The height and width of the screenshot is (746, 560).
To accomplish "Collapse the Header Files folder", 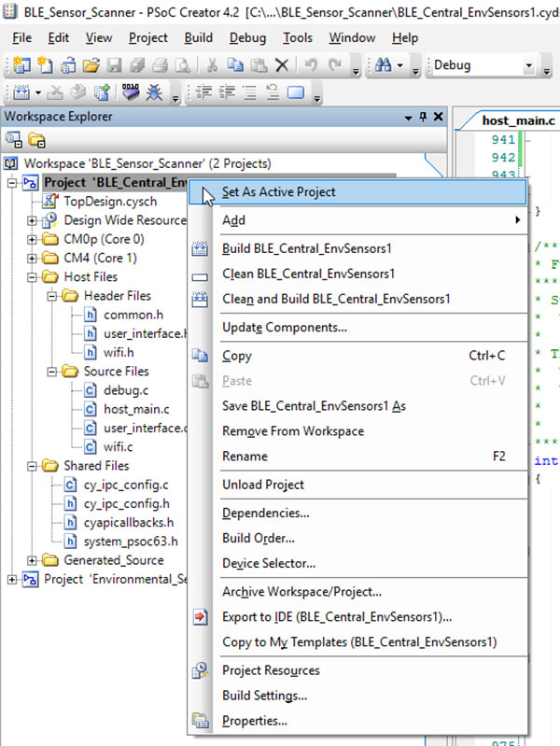I will [52, 296].
